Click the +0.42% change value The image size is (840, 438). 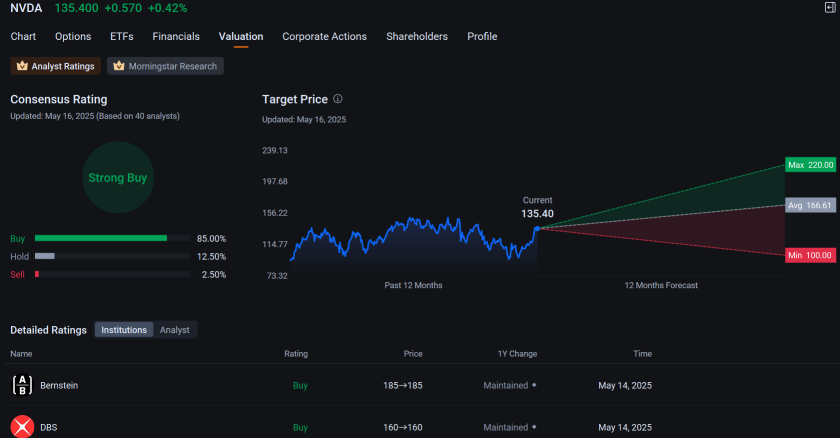[x=168, y=8]
